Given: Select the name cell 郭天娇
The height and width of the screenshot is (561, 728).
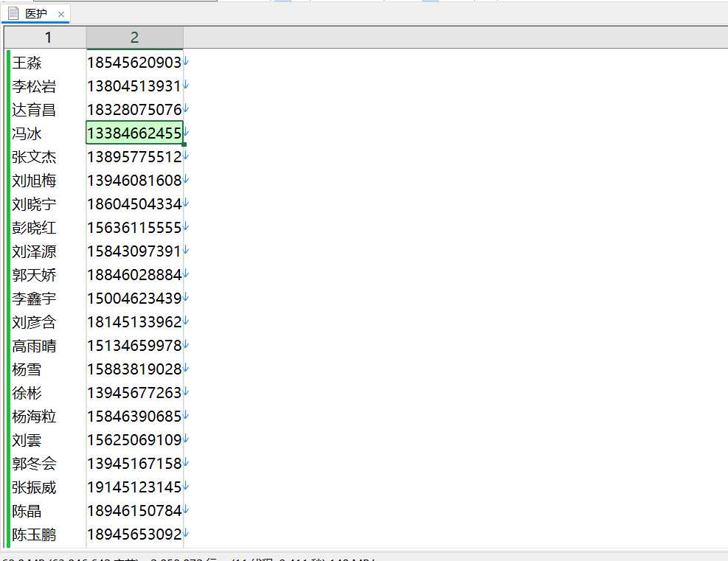Looking at the screenshot, I should [34, 275].
